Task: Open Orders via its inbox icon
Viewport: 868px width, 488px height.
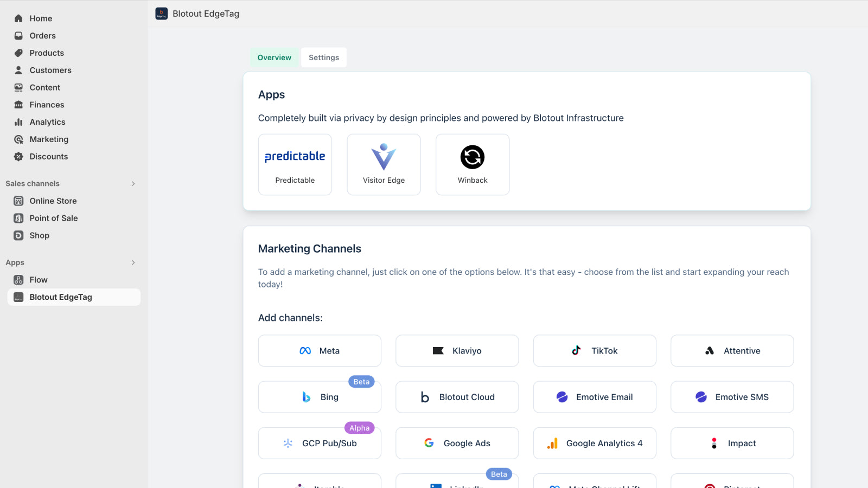Action: (x=18, y=36)
